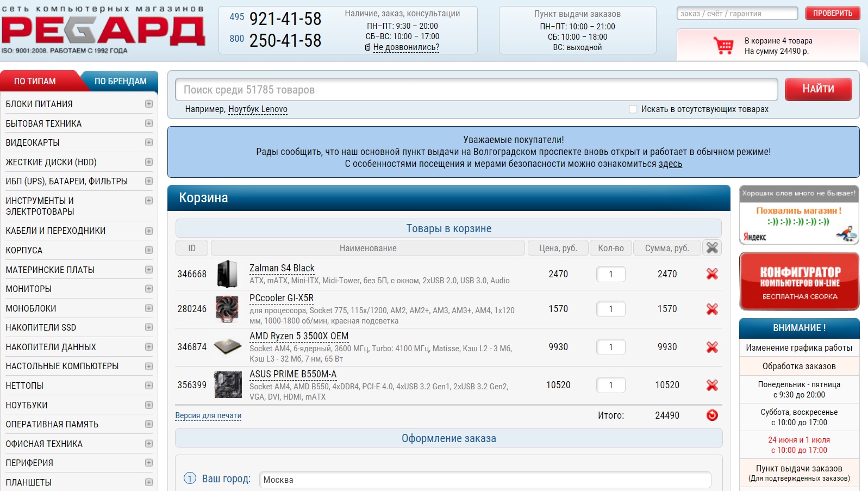Remove ASUS PRIME B550M-A from cart

pos(712,385)
